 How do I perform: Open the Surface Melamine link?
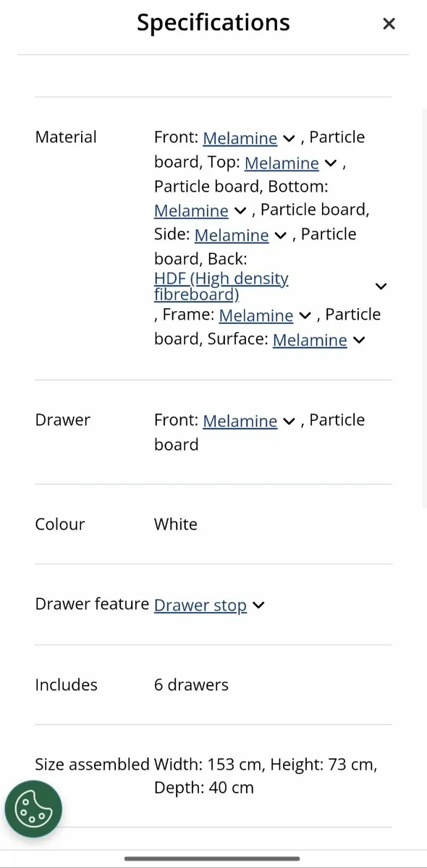pos(310,339)
